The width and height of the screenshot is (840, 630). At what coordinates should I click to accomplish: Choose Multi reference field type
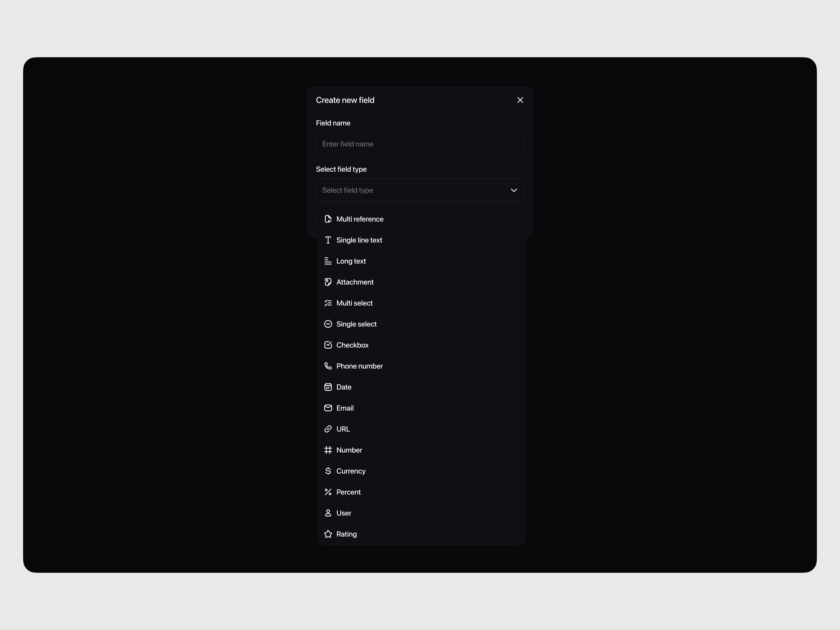[422, 219]
